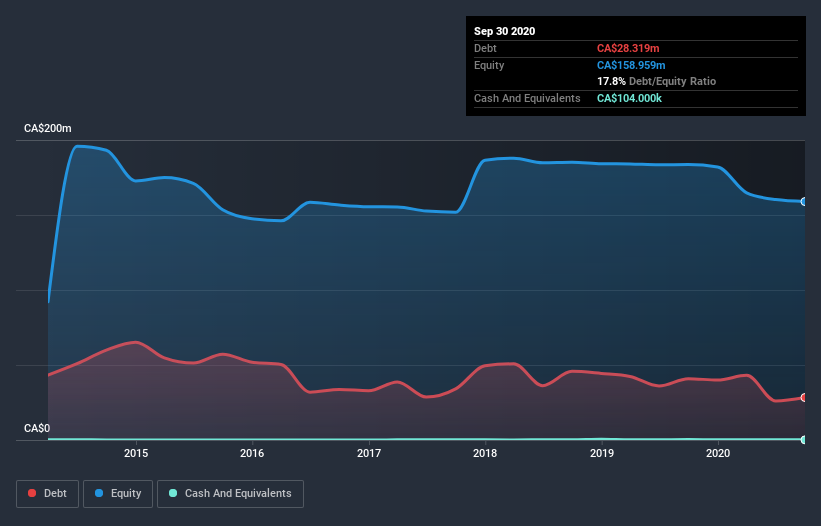821x526 pixels.
Task: Click the 2019 x-axis label
Action: (x=602, y=453)
